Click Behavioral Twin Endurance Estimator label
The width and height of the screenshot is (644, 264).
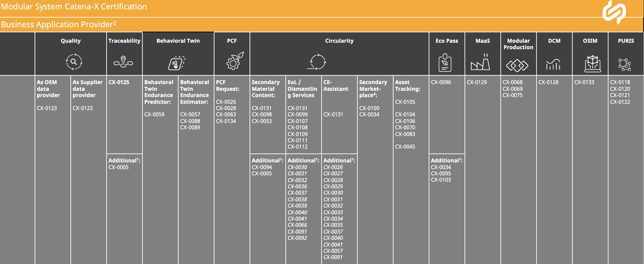[195, 92]
